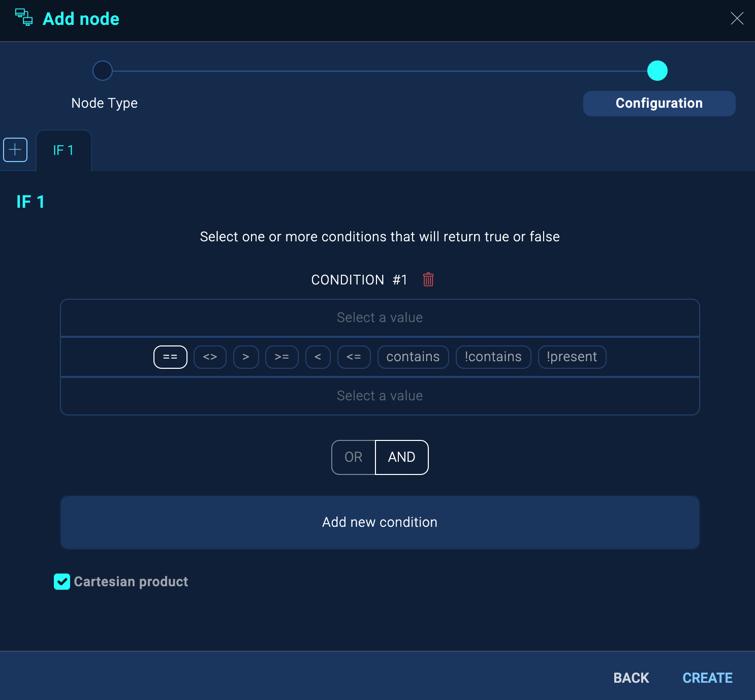
Task: Uncheck the Cartesian product checkbox
Action: point(62,582)
